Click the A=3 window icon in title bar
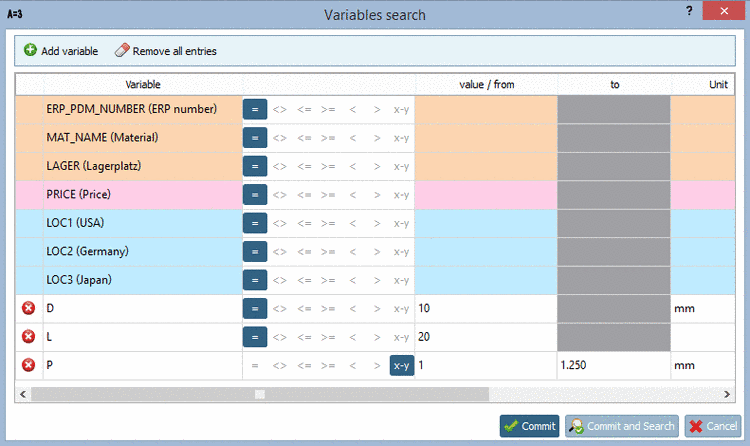The width and height of the screenshot is (750, 446). [x=15, y=14]
